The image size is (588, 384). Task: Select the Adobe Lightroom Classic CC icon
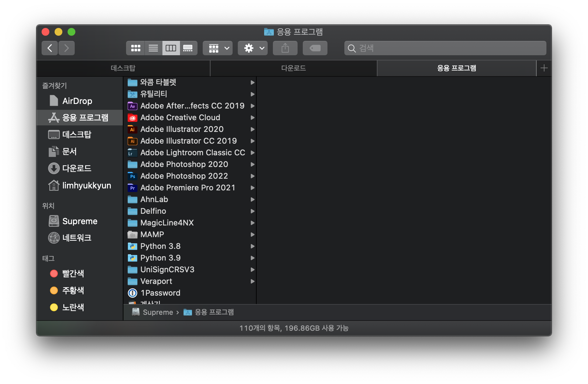133,153
